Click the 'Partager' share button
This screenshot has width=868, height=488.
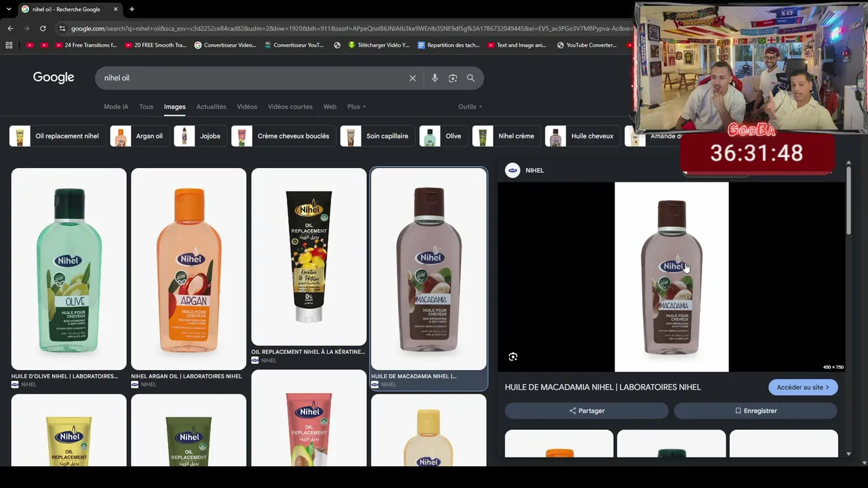pyautogui.click(x=587, y=411)
